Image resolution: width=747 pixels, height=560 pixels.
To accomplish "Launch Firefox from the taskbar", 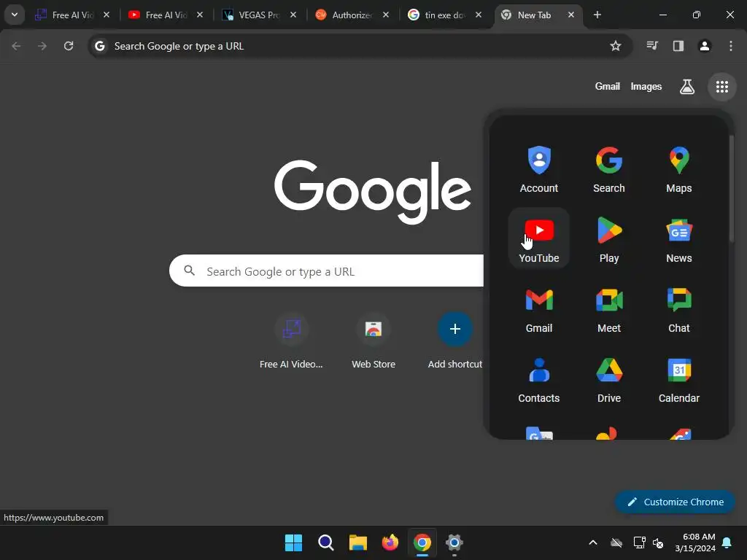I will 390,542.
